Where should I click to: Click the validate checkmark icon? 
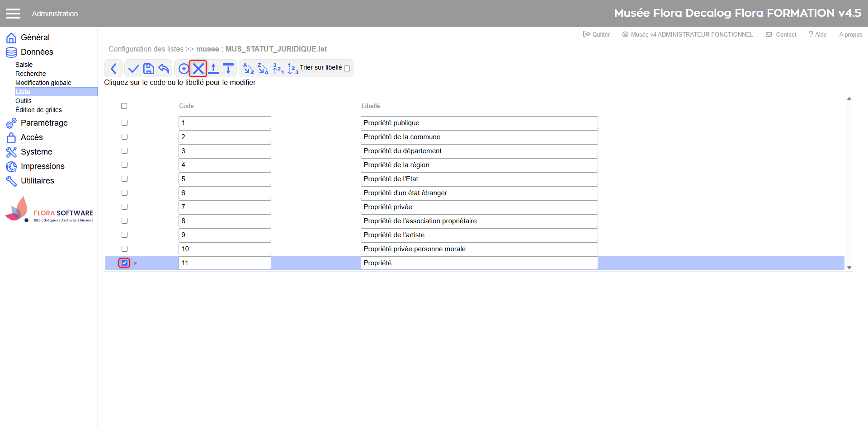(133, 69)
